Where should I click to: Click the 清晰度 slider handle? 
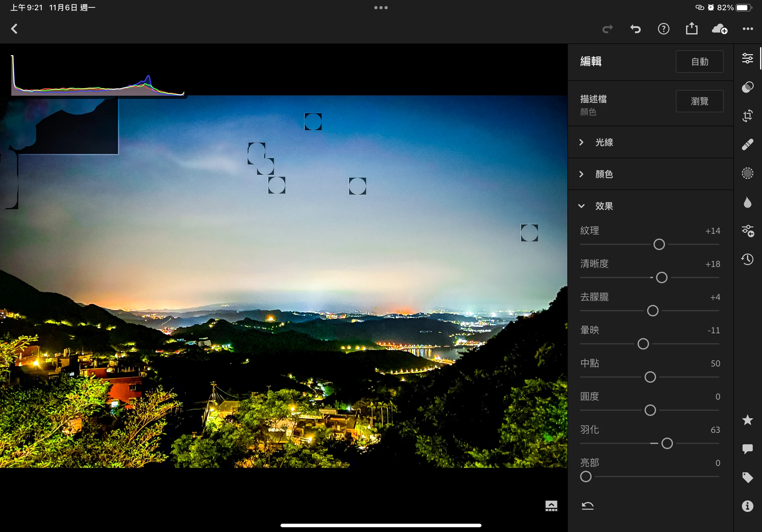click(661, 277)
